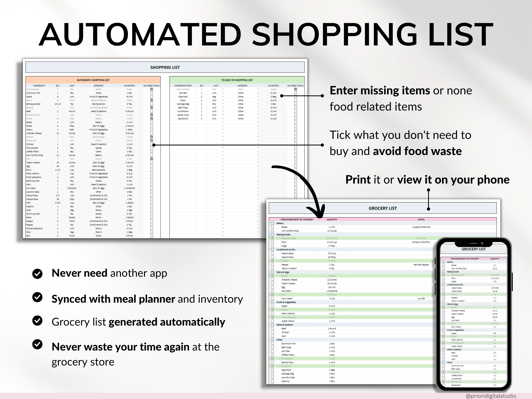Uncheck the crossed-out Baking powder box
This screenshot has width=532, height=399.
(272, 238)
